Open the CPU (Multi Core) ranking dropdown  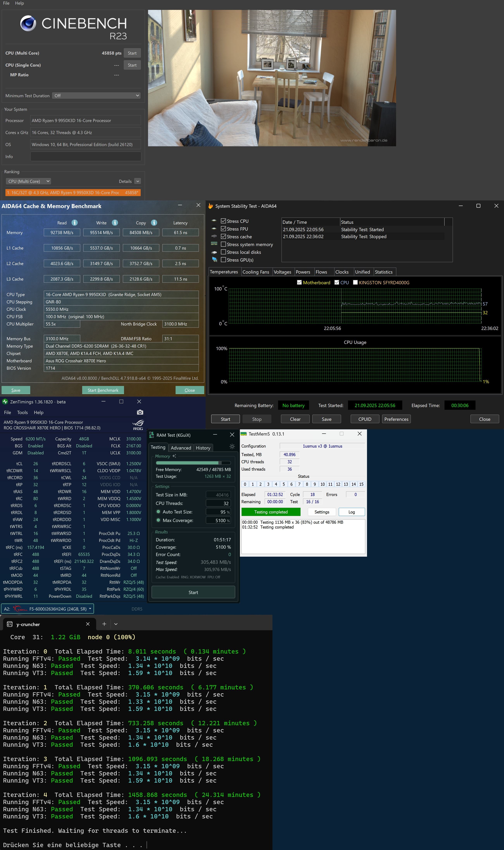pyautogui.click(x=28, y=181)
